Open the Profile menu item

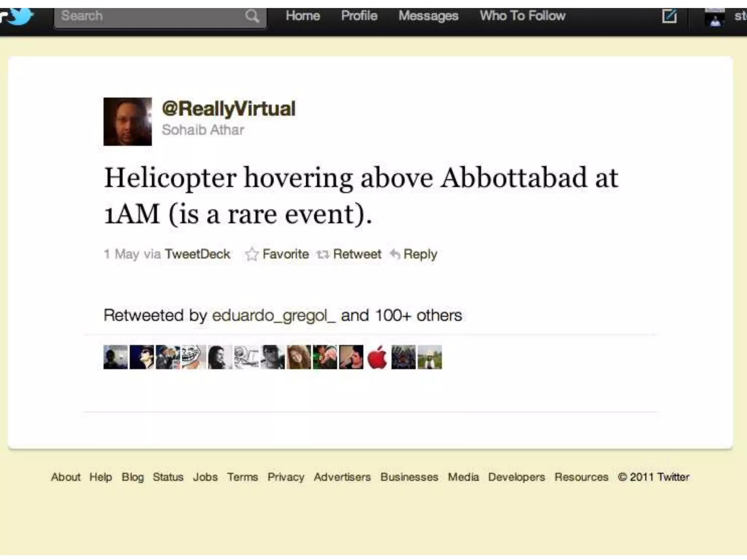click(359, 16)
